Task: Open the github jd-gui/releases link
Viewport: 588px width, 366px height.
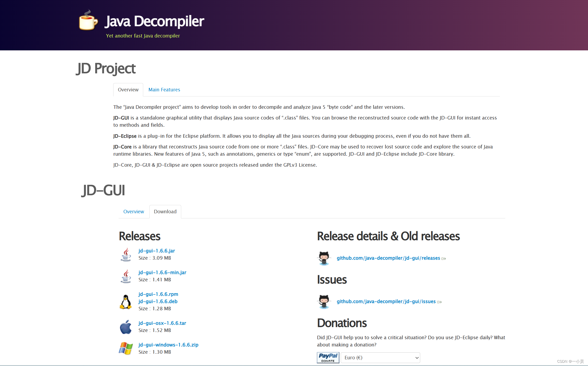Action: coord(388,258)
